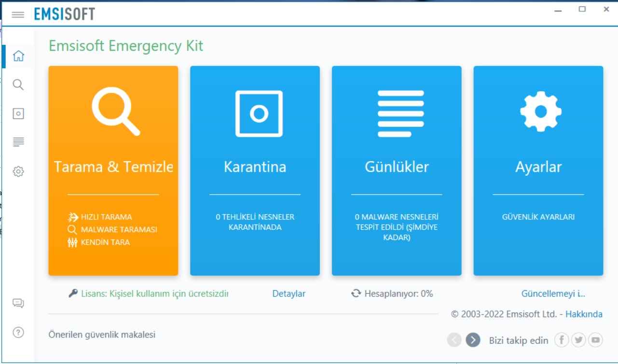The image size is (618, 364).
Task: Open the Günlükler title
Action: [x=397, y=167]
